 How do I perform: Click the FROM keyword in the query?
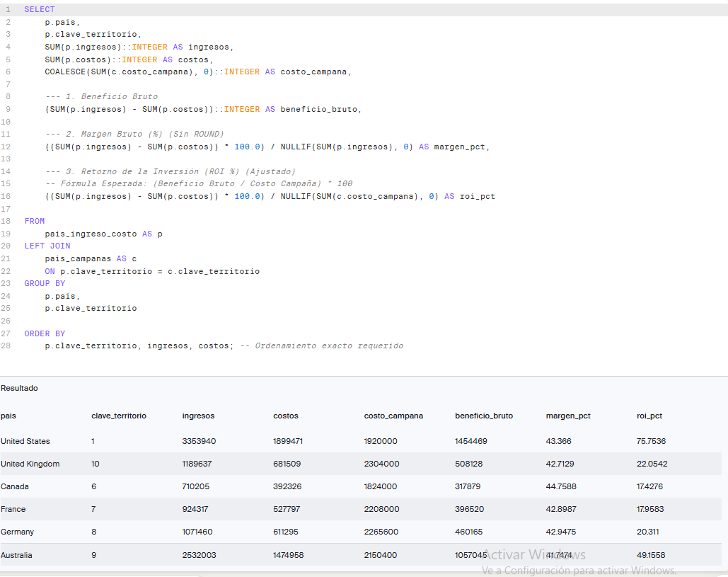tap(35, 221)
